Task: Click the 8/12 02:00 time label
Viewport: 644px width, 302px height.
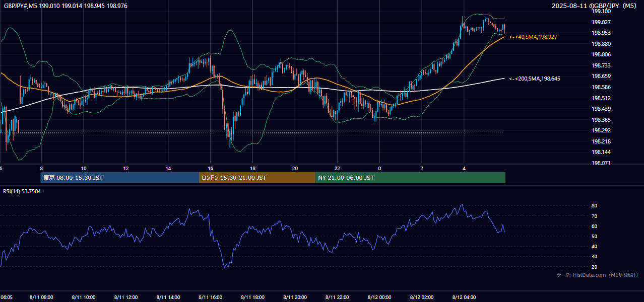Action: pyautogui.click(x=422, y=297)
